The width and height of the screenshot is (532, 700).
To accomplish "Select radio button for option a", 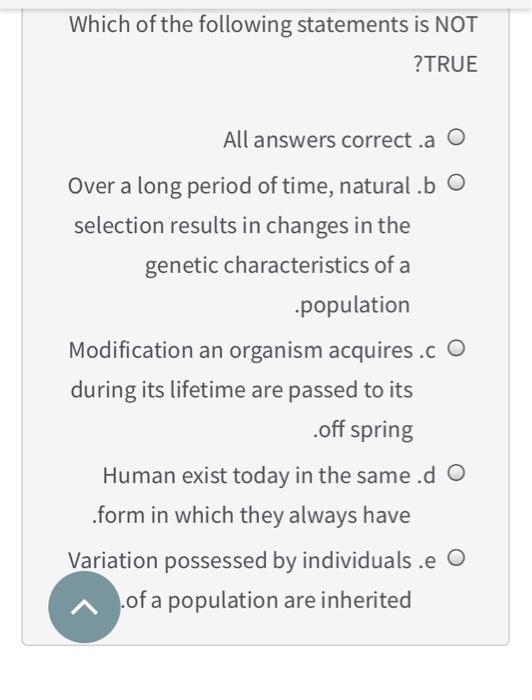I will (x=456, y=137).
